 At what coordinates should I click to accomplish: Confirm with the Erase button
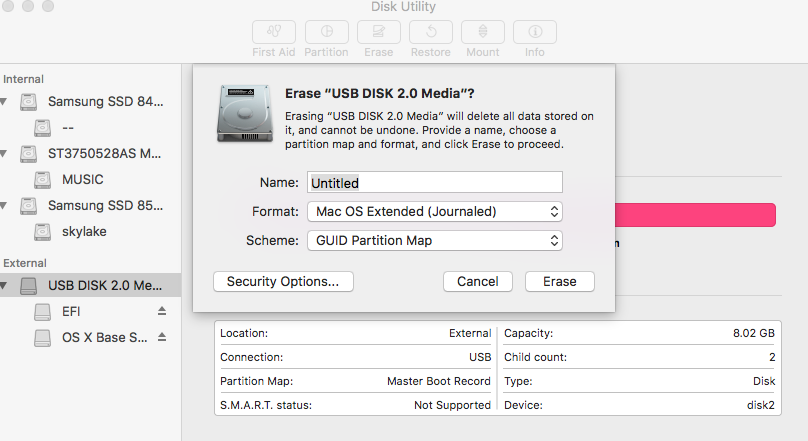pyautogui.click(x=559, y=282)
